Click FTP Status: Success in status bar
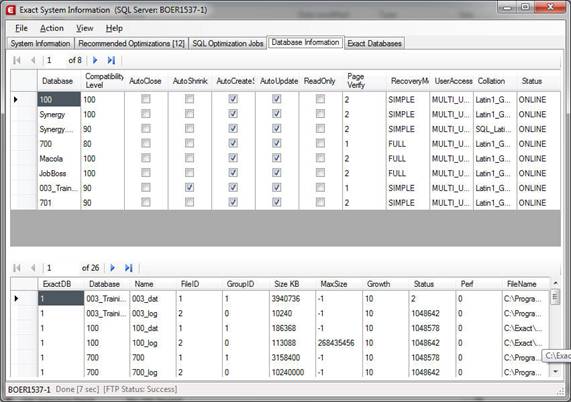Screen dimensions: 571x402 [140, 389]
